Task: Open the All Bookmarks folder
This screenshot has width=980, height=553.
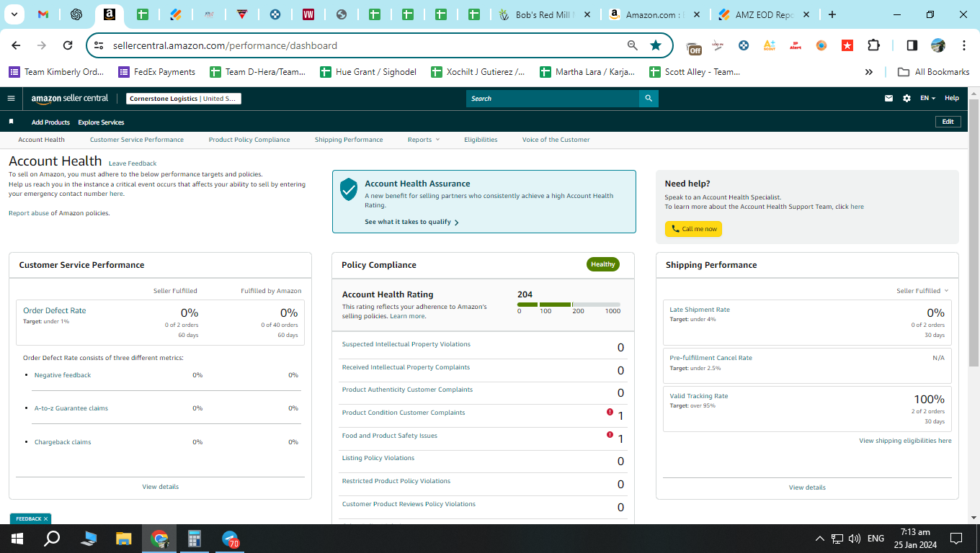Action: tap(933, 72)
